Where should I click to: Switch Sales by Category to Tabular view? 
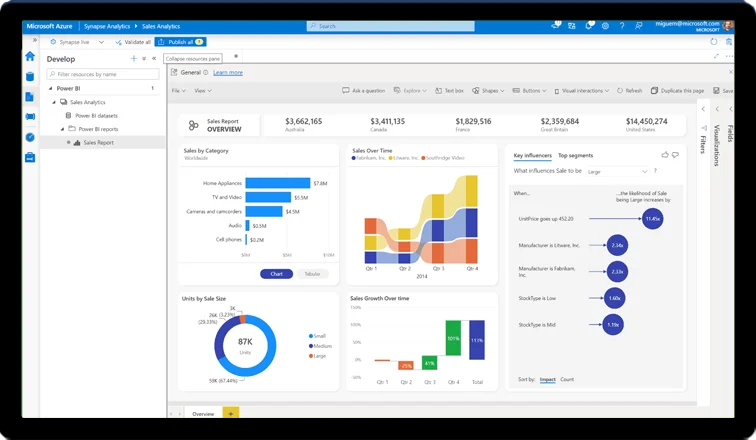pos(312,273)
